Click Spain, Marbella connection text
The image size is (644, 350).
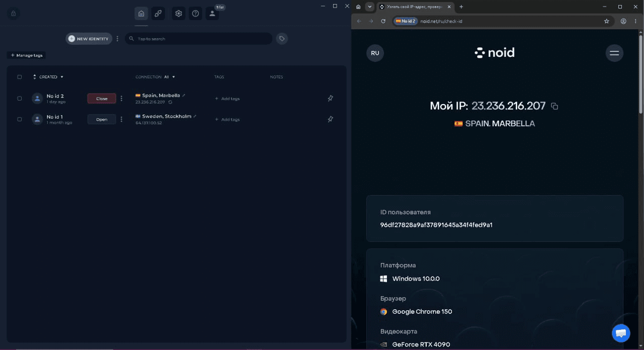[x=161, y=96]
